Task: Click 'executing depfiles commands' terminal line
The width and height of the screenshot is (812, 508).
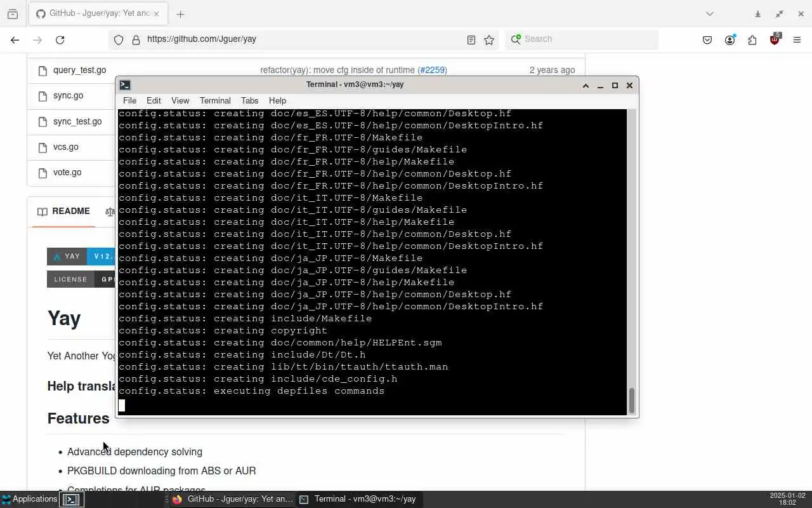Action: 299,391
